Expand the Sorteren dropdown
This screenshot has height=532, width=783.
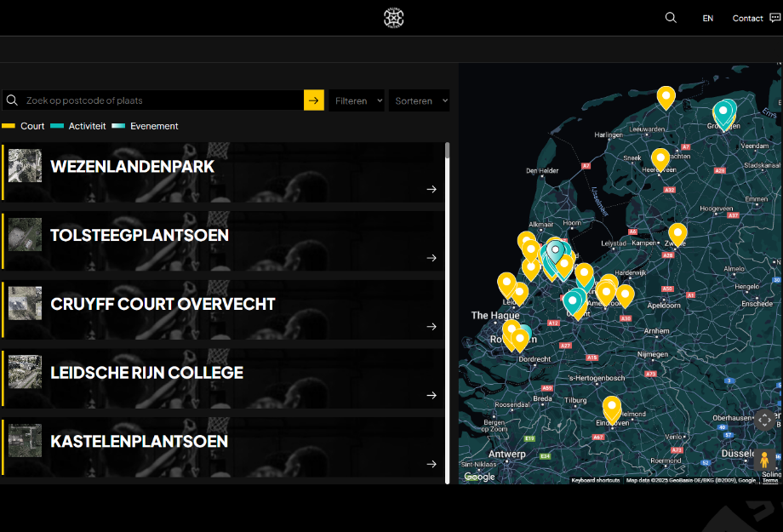419,100
